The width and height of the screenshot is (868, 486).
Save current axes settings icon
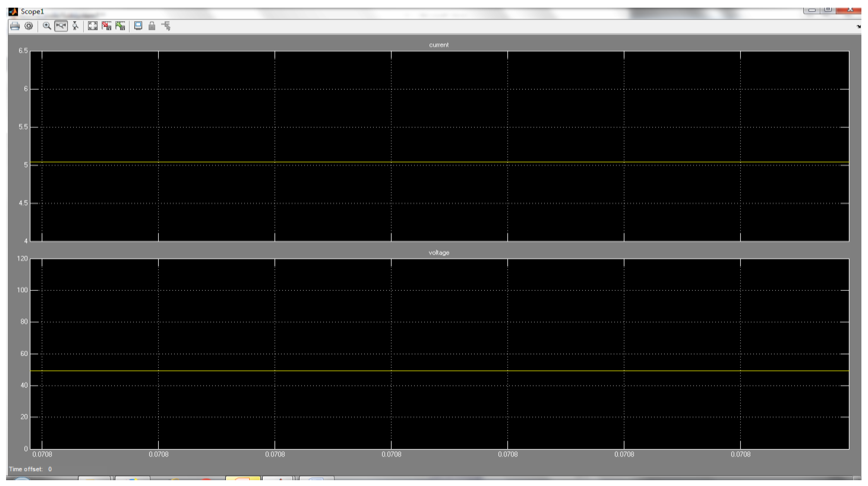(x=107, y=26)
